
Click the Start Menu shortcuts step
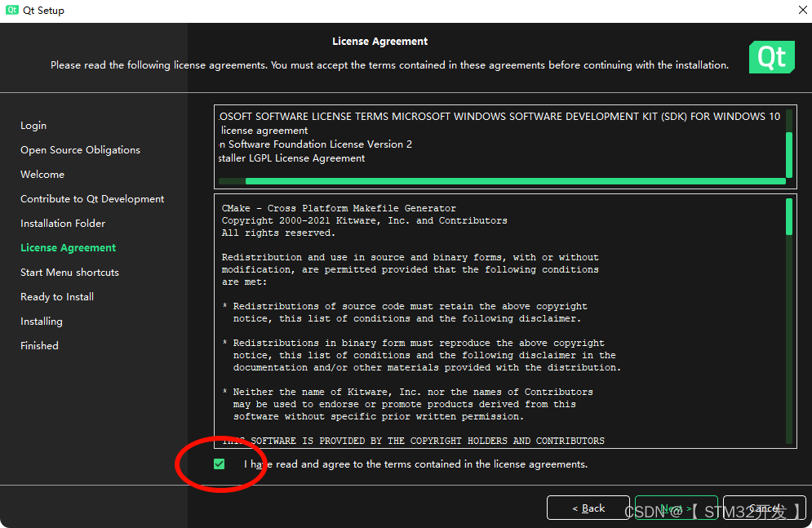coord(69,273)
